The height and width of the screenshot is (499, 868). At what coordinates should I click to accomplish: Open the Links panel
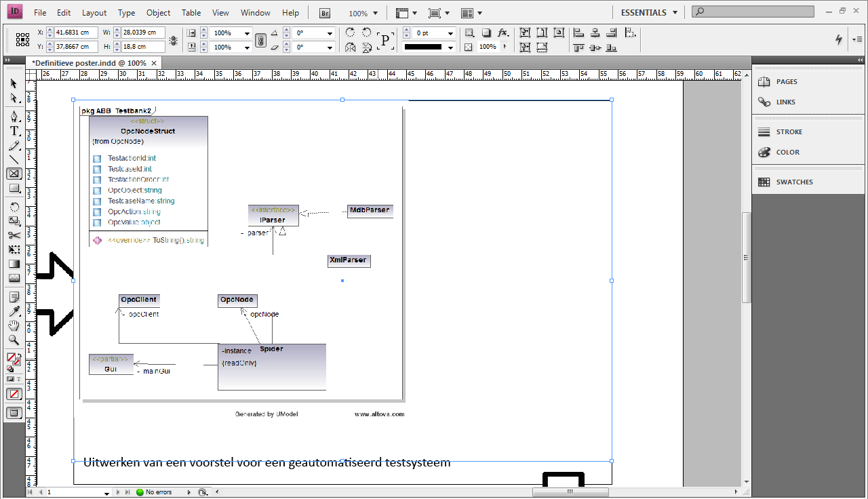click(785, 102)
